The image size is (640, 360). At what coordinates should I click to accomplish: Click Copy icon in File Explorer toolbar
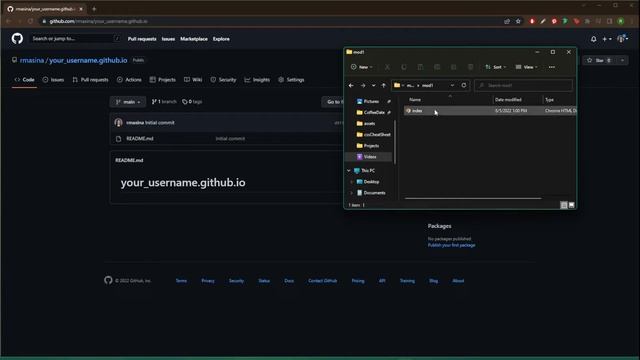tap(404, 67)
